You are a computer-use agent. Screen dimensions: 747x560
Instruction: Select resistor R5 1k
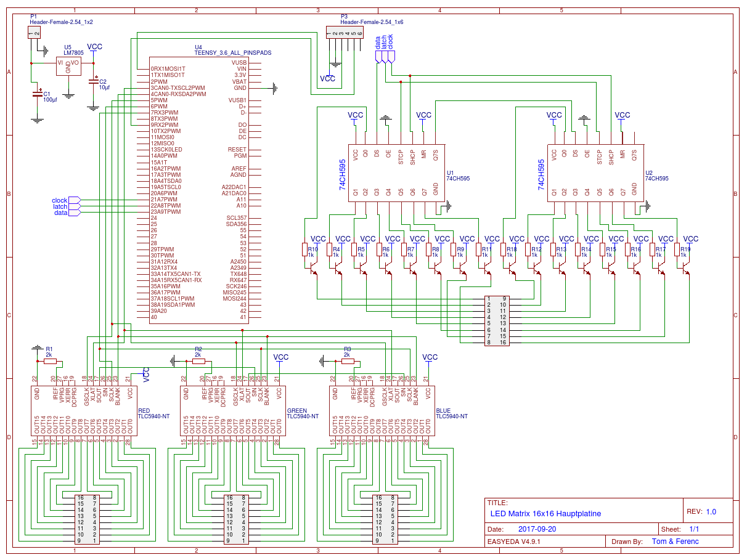pos(354,250)
